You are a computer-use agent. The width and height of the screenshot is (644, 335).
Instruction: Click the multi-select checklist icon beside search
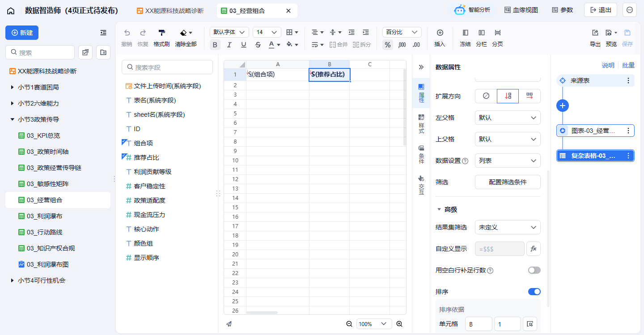85,52
